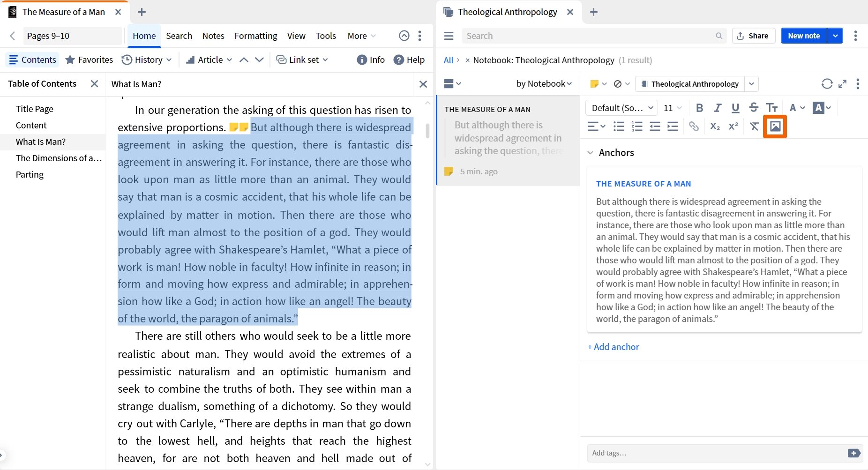Screen dimensions: 868x470
Task: Increase indent in note editor
Action: pyautogui.click(x=673, y=126)
